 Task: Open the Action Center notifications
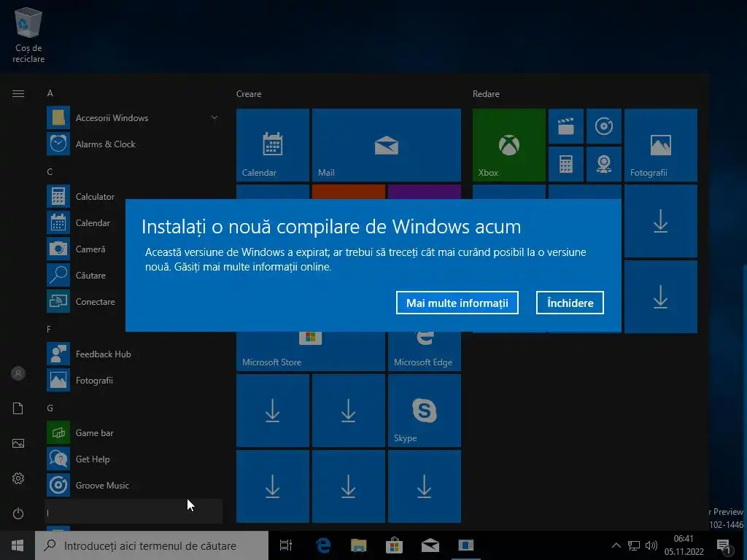click(x=724, y=545)
